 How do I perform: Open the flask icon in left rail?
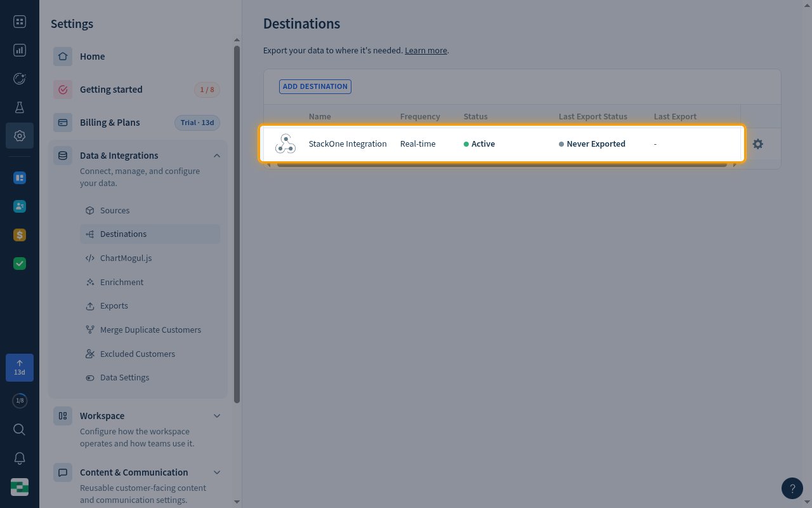pos(20,107)
